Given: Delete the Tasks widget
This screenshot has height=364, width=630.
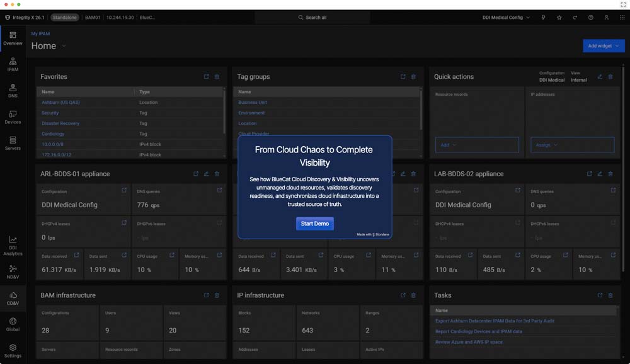Looking at the screenshot, I should tap(610, 295).
